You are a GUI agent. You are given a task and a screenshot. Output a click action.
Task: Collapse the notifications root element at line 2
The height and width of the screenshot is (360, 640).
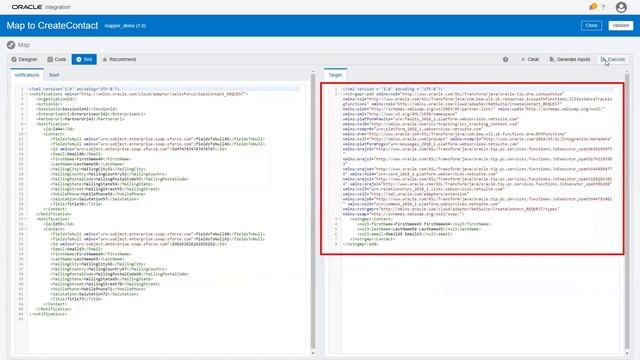click(26, 94)
